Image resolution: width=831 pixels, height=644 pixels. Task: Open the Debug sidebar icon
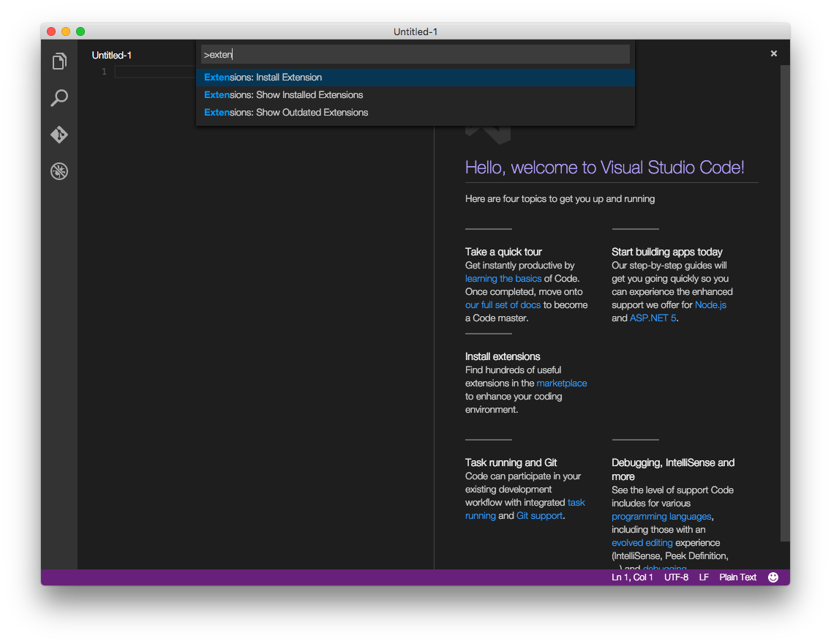tap(59, 171)
